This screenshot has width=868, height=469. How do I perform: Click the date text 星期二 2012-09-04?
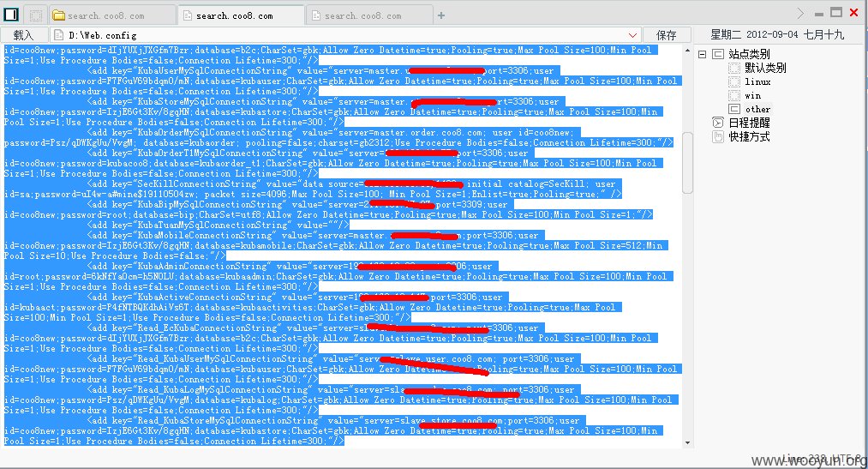[x=755, y=34]
